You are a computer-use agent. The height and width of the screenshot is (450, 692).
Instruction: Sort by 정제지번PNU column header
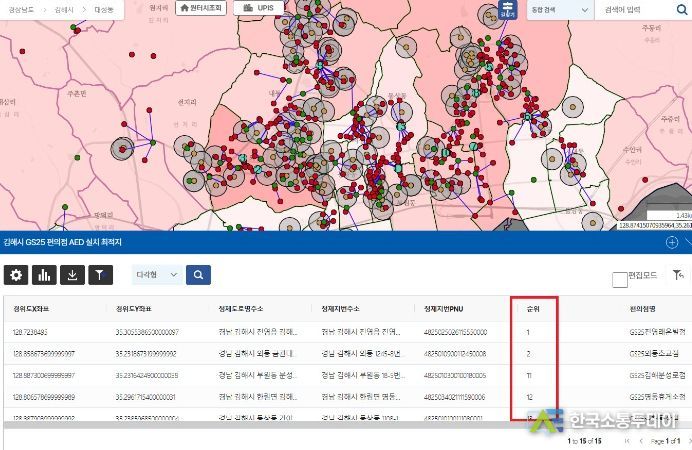click(x=444, y=309)
